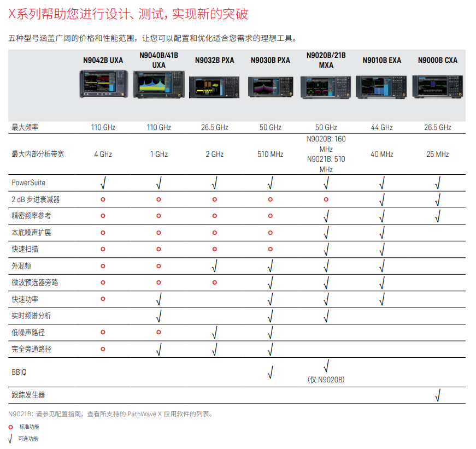
Task: Click 实时频谱分析 checkmark under N9040B/41B UXA
Action: point(158,316)
